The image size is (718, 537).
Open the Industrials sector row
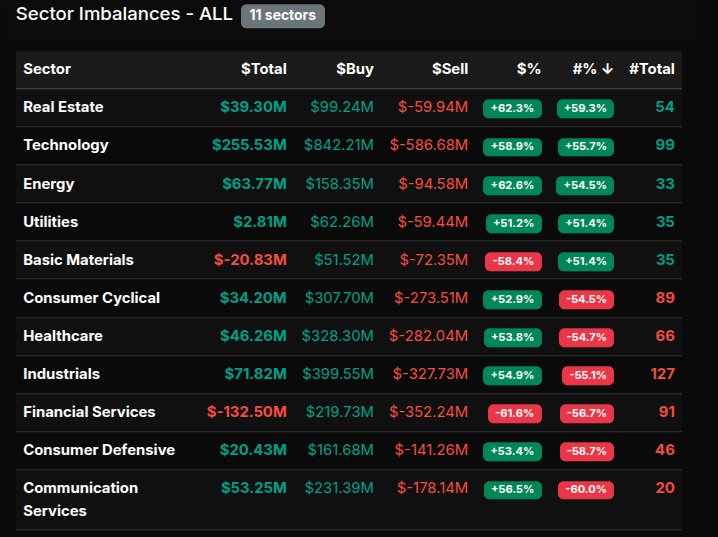62,374
